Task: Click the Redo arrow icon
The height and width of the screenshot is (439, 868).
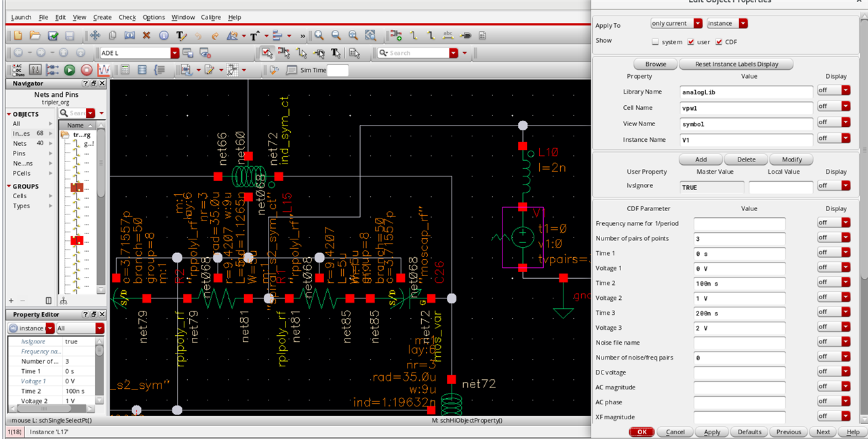Action: click(216, 35)
